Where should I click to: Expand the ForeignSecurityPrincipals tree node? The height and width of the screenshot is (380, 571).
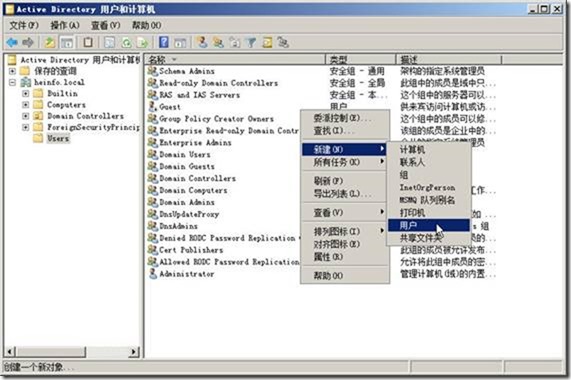[x=25, y=127]
